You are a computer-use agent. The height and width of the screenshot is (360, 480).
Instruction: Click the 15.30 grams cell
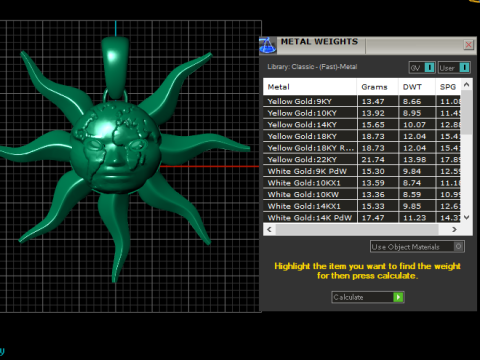coord(378,171)
